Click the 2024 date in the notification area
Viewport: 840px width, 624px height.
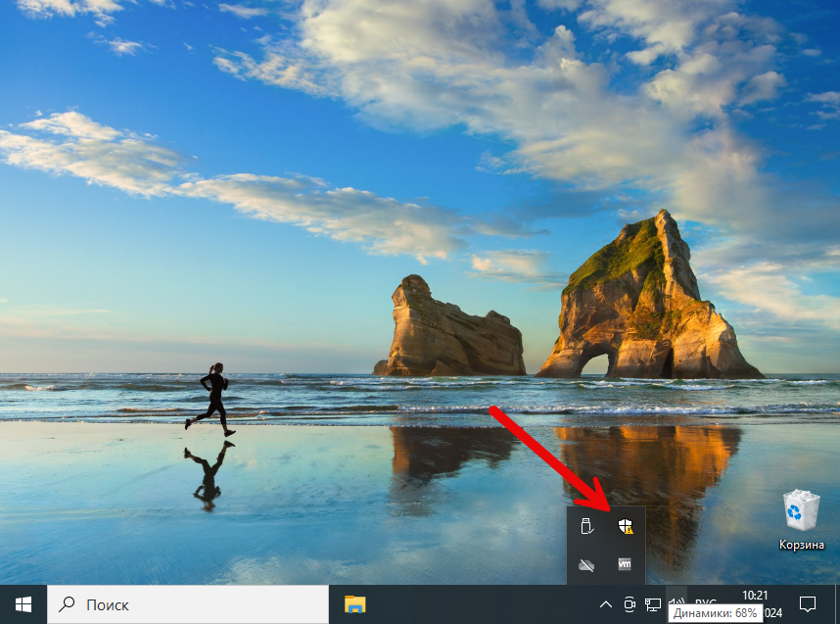[x=775, y=612]
